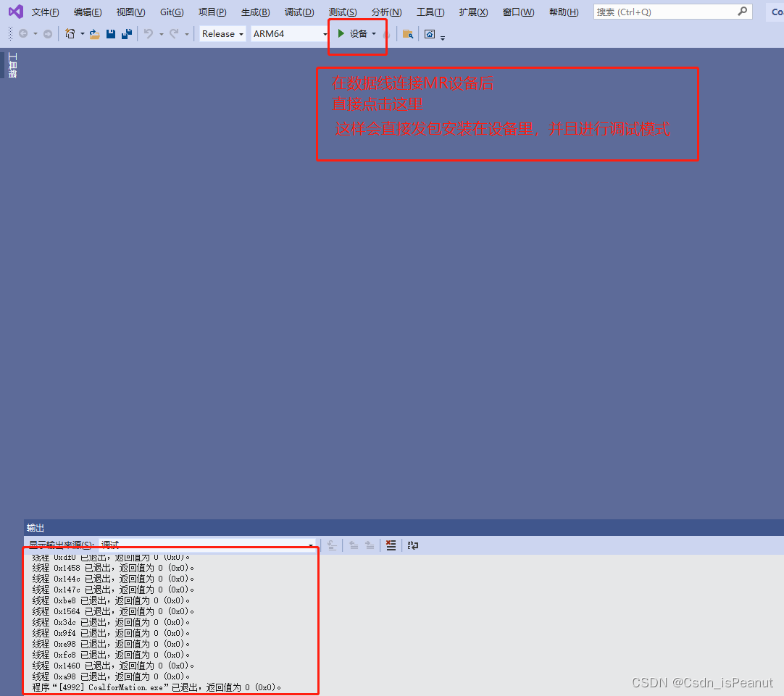Click the clear all output icon

pyautogui.click(x=391, y=545)
